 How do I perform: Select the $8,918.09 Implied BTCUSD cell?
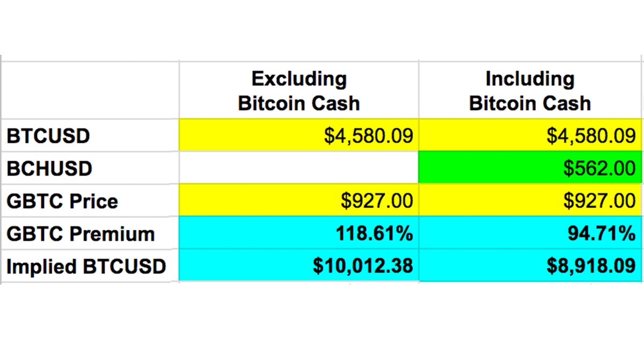[530, 266]
